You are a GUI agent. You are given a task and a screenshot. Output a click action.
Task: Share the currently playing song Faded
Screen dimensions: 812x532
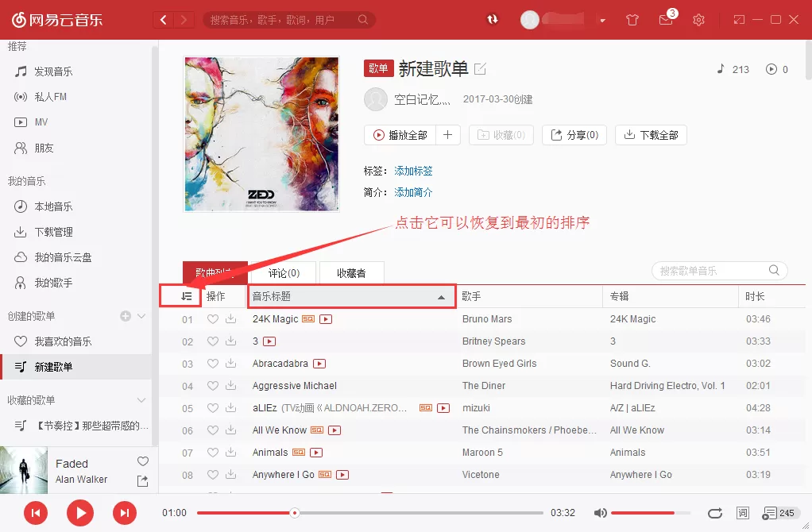point(142,480)
